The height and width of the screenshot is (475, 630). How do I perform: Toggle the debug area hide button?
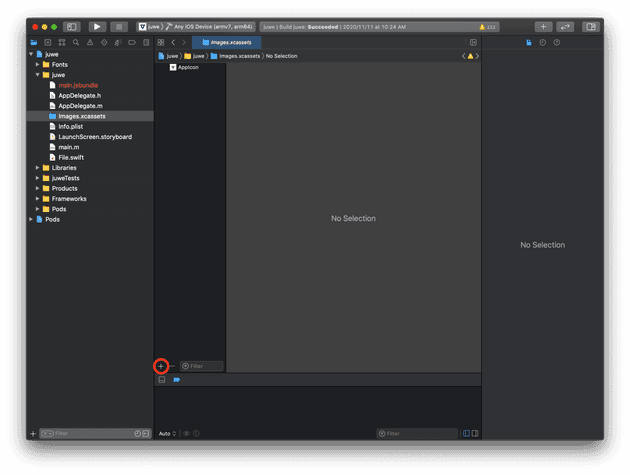[x=162, y=380]
